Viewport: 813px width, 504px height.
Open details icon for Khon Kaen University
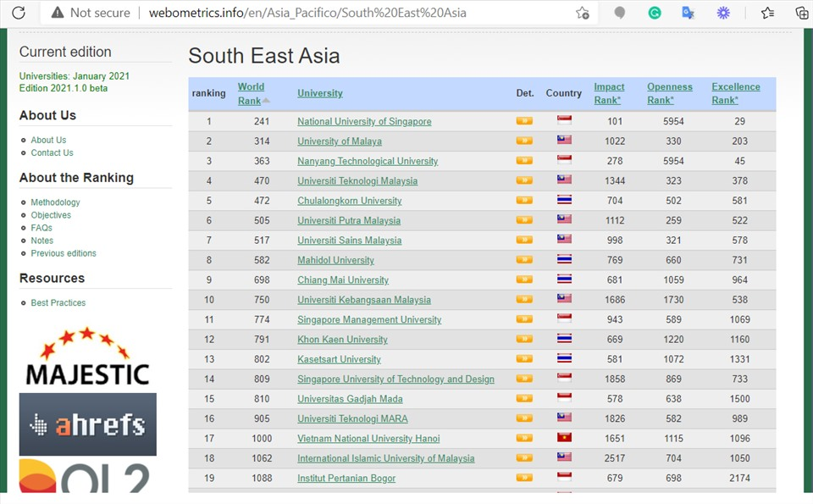coord(524,339)
